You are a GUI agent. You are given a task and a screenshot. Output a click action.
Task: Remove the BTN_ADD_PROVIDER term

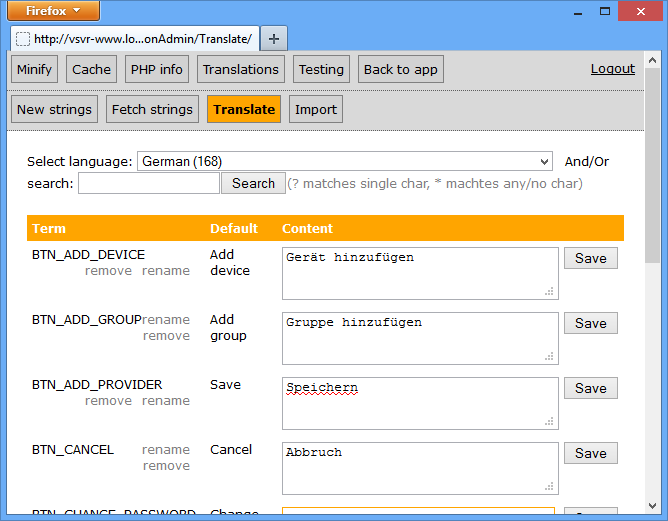108,400
